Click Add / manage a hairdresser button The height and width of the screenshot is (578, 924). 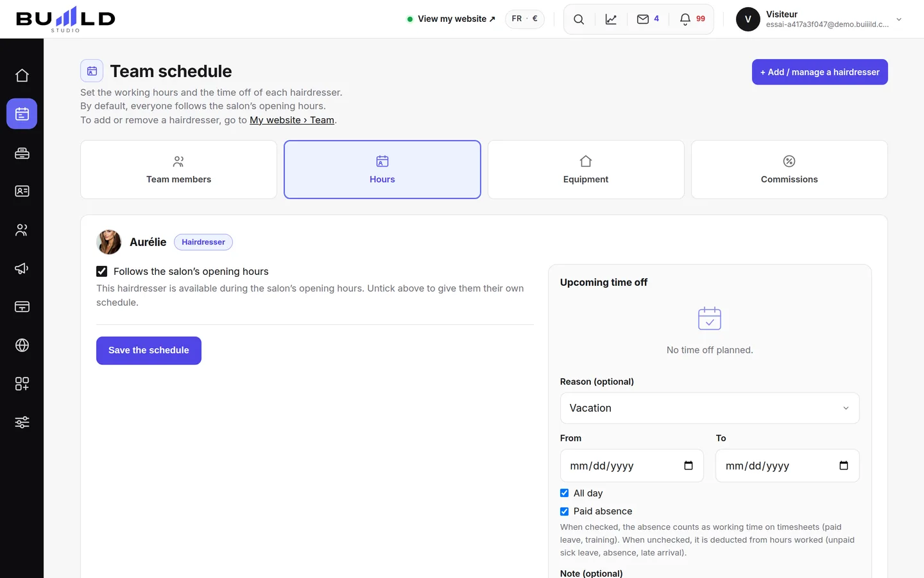tap(820, 72)
